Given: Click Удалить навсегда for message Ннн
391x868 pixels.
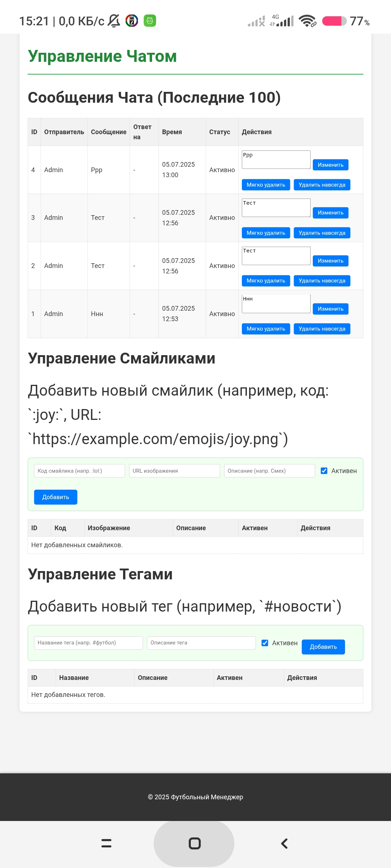Looking at the screenshot, I should tap(322, 329).
